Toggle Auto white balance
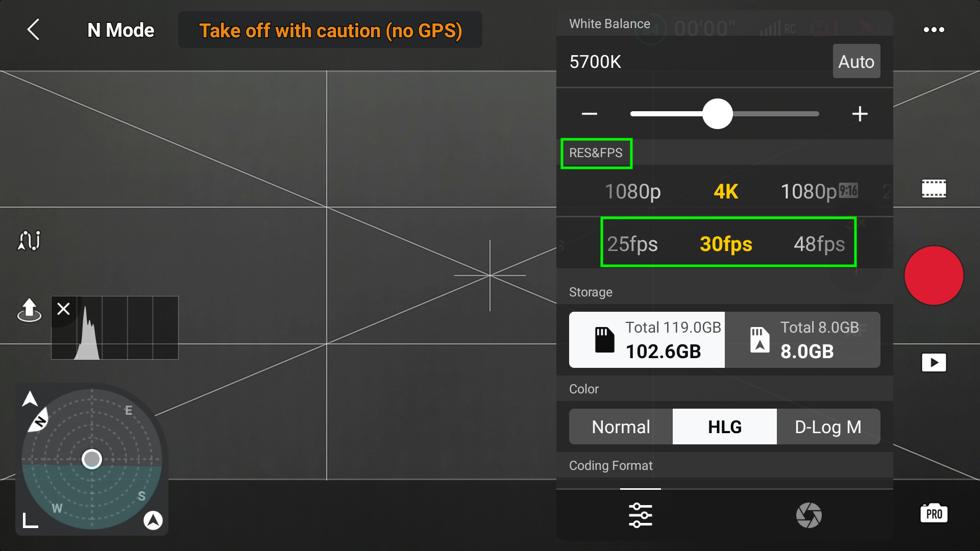Screen dimensions: 980x551 click(x=856, y=61)
